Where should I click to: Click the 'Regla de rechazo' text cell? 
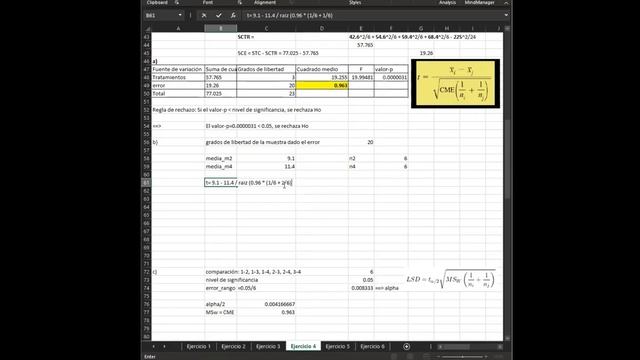[x=237, y=110]
